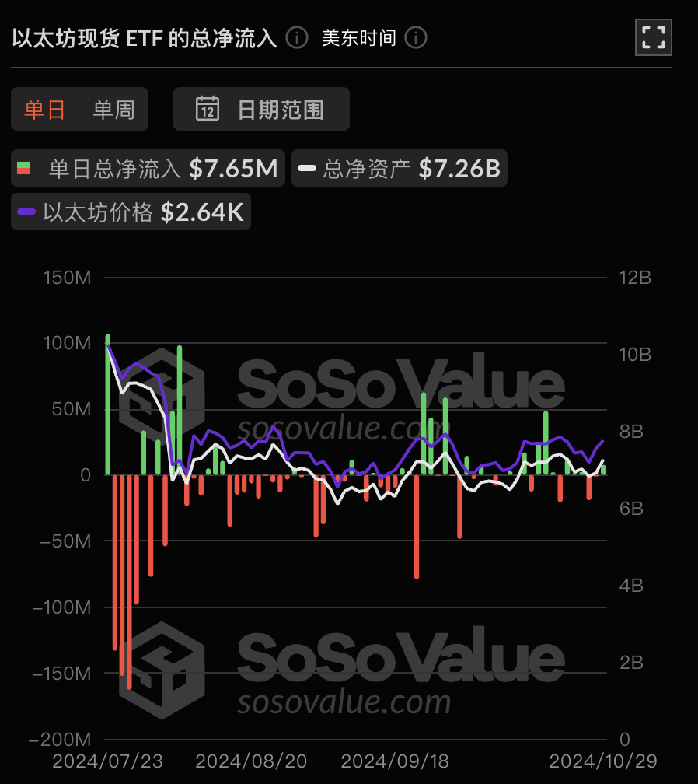The height and width of the screenshot is (784, 698).
Task: Click the −200M left axis label
Action: coord(60,740)
